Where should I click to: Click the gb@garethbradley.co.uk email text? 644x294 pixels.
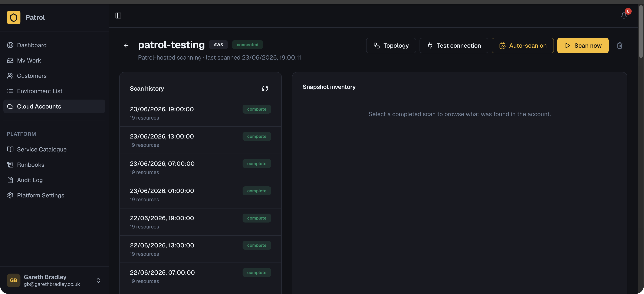pyautogui.click(x=52, y=284)
